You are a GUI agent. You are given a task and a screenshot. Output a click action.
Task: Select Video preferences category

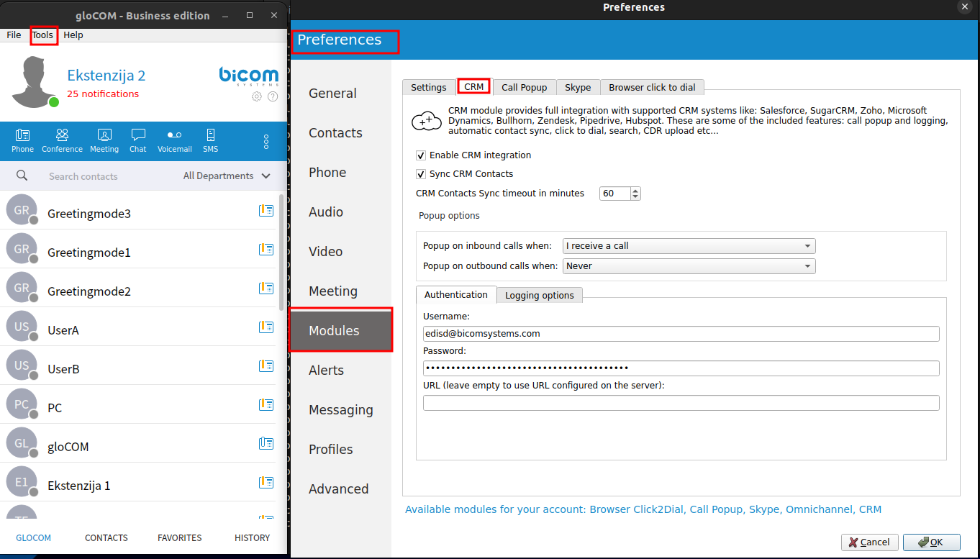(x=340, y=252)
